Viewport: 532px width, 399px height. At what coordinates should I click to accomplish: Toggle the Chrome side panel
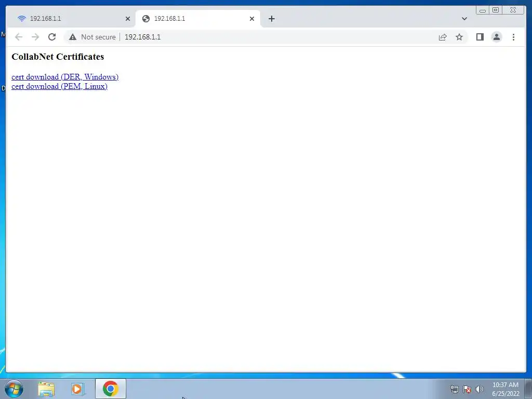pos(480,37)
